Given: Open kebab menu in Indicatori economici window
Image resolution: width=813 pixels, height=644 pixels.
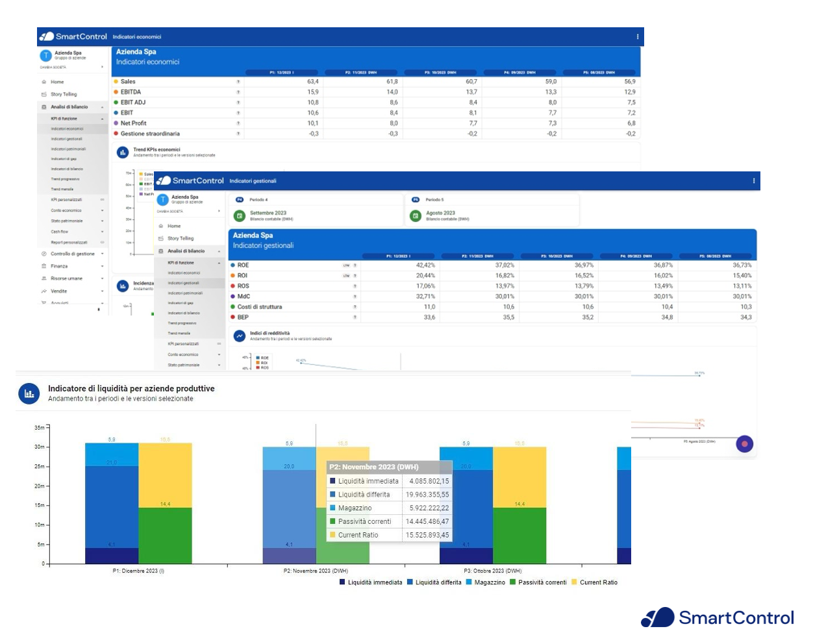Looking at the screenshot, I should point(637,36).
